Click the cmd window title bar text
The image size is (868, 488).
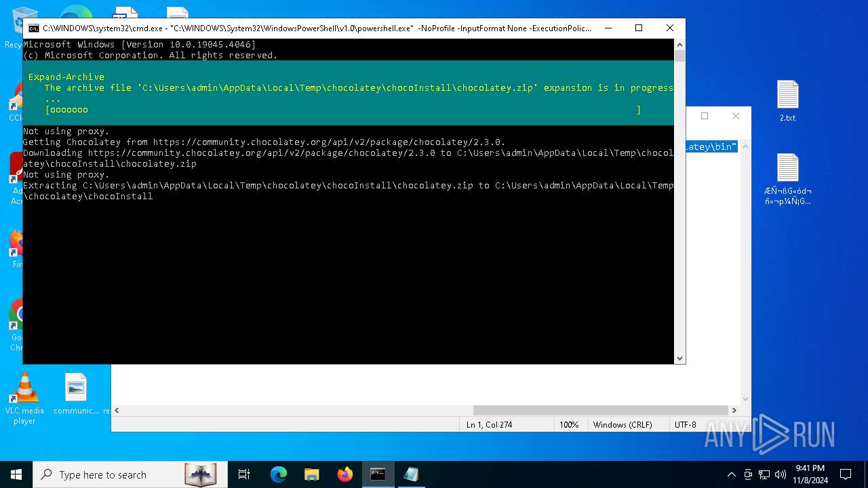[317, 28]
